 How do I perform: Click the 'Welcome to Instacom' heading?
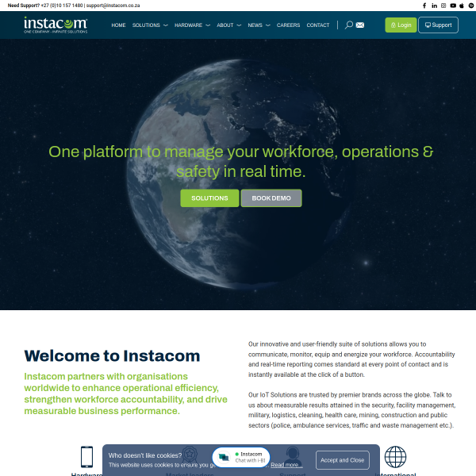click(x=112, y=355)
